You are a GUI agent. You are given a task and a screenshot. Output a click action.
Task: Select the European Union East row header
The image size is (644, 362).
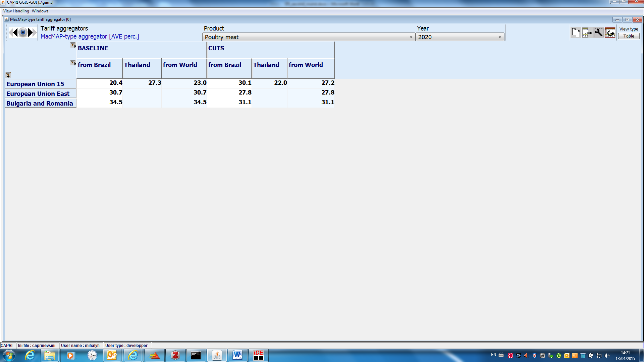(x=38, y=94)
